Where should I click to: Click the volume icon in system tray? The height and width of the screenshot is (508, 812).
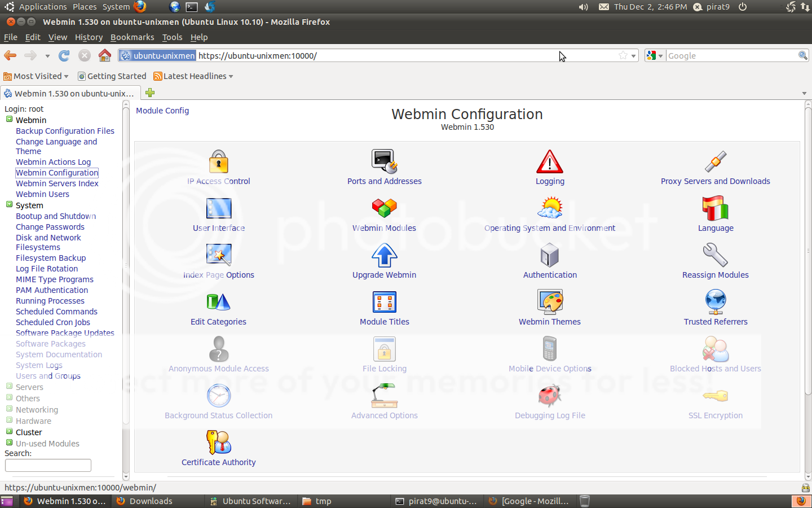[584, 7]
